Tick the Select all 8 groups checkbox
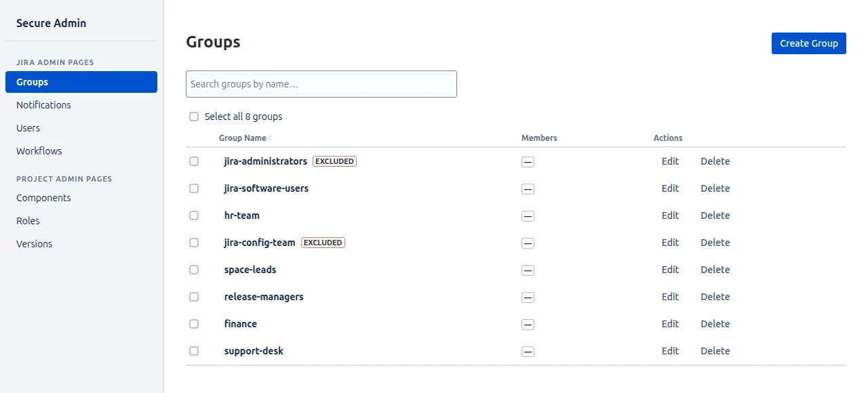The height and width of the screenshot is (393, 868). pyautogui.click(x=194, y=117)
